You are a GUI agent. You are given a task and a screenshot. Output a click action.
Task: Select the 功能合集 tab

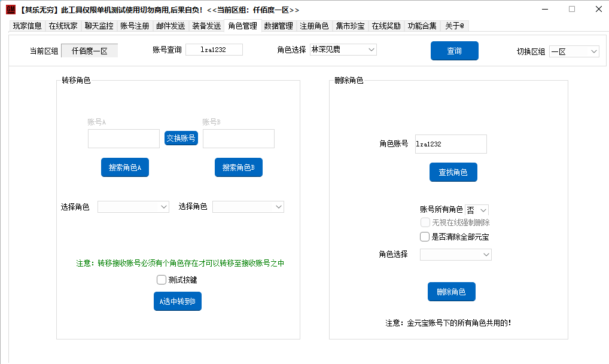coord(422,26)
